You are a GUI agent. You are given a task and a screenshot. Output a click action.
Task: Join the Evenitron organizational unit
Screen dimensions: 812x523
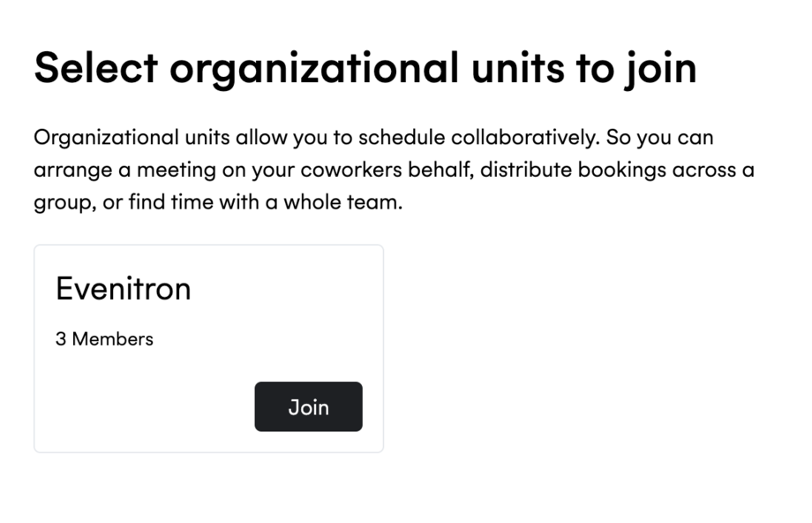coord(308,407)
